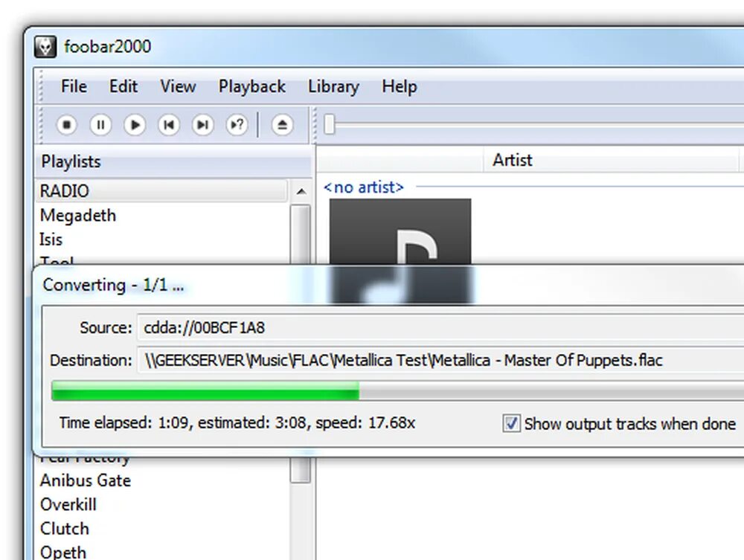Open the View menu
Viewport: 744px width, 560px height.
(178, 87)
